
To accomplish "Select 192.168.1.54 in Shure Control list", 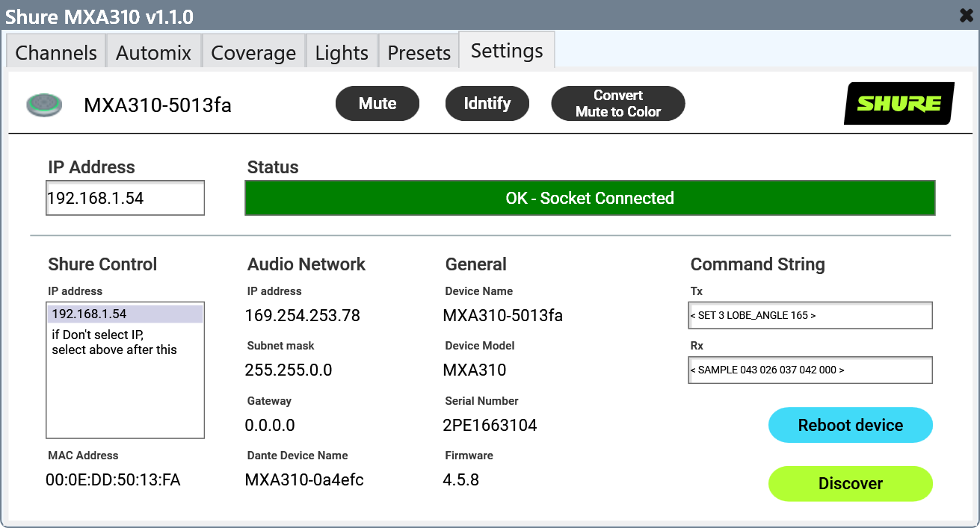I will tap(125, 314).
